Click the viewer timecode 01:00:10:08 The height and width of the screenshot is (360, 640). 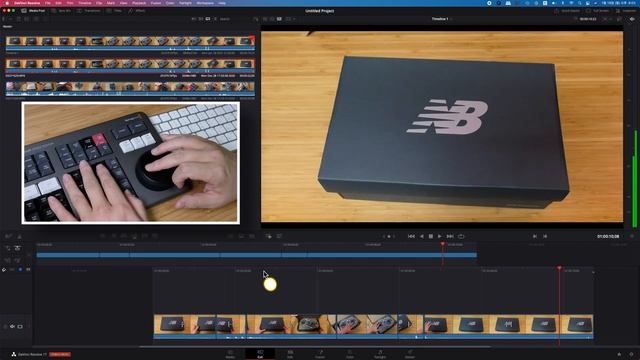(x=608, y=236)
